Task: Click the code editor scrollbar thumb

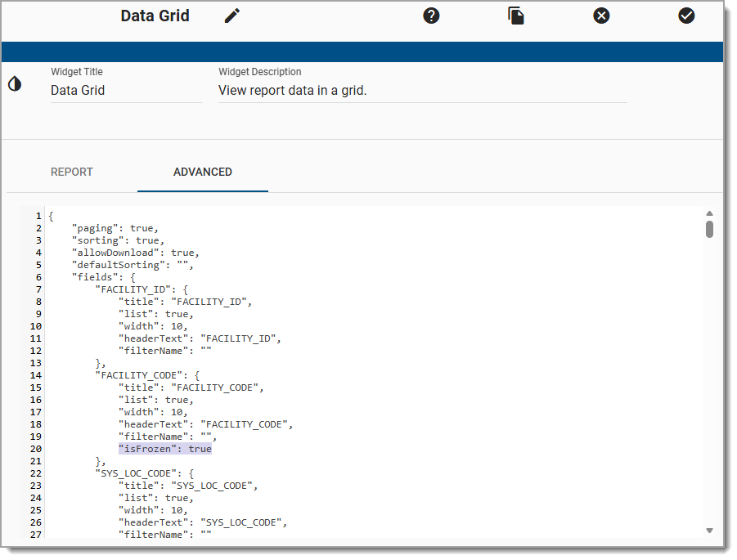Action: pyautogui.click(x=709, y=230)
